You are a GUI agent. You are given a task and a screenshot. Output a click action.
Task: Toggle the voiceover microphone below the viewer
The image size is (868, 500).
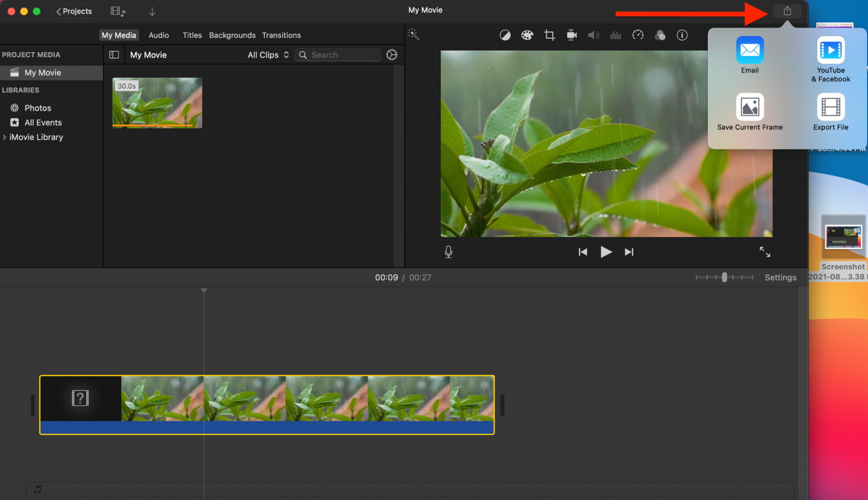pos(448,252)
